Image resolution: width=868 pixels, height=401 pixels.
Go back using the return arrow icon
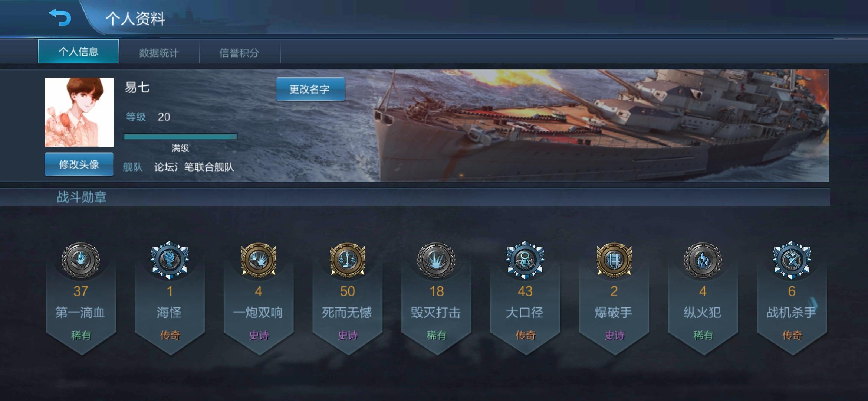60,17
